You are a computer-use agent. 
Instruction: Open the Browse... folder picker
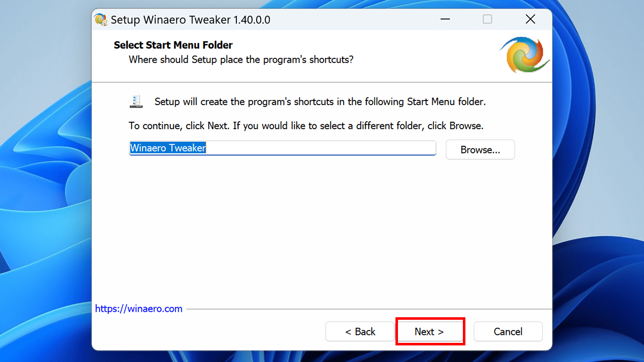click(480, 150)
